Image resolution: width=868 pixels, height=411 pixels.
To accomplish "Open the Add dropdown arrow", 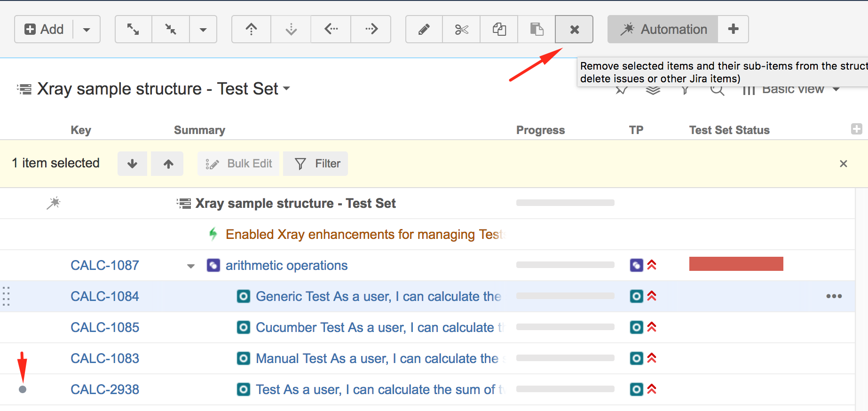I will pyautogui.click(x=87, y=29).
